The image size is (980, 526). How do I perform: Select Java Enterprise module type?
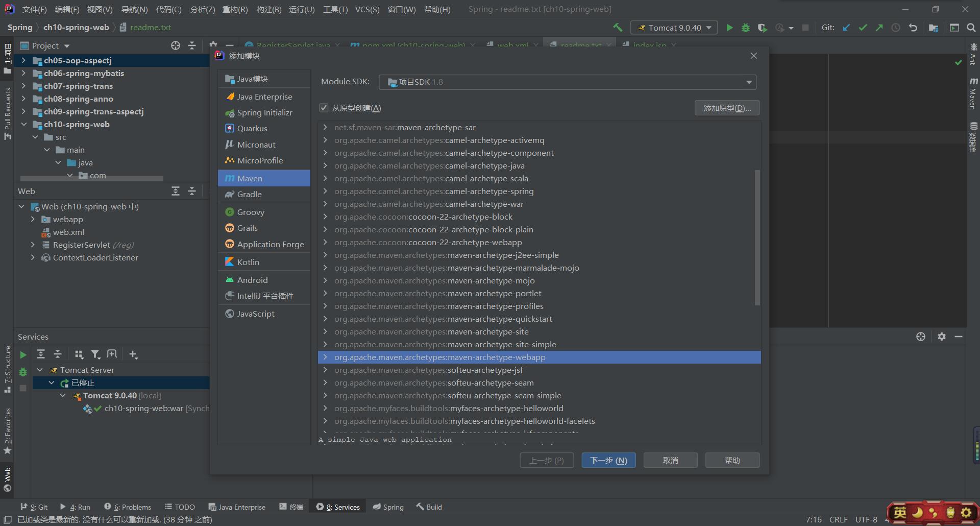click(x=264, y=97)
